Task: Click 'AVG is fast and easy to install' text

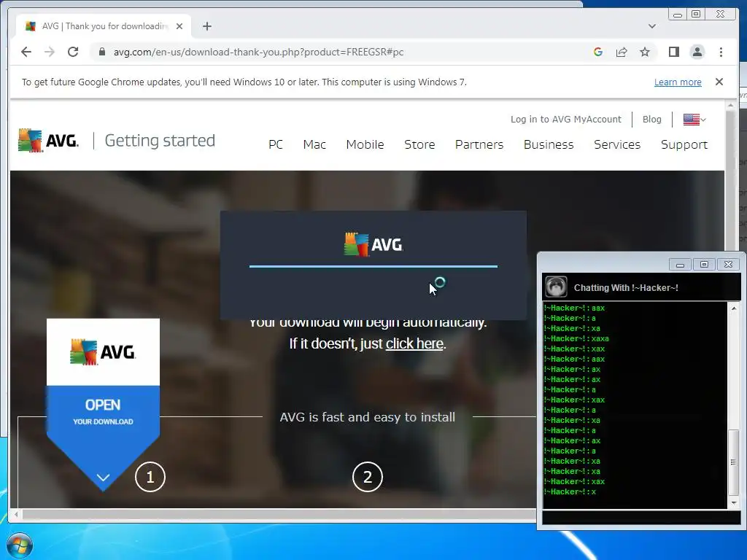Action: click(x=368, y=417)
